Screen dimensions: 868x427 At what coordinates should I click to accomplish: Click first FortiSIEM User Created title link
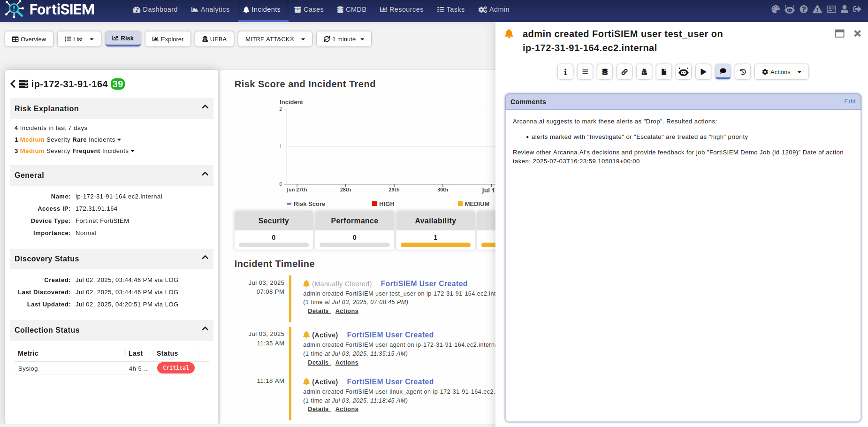point(424,283)
